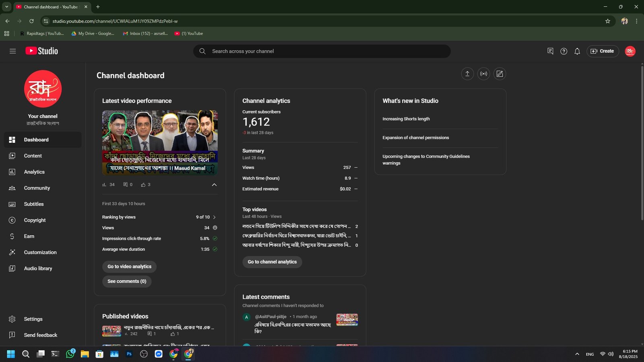Collapse the latest video performance details
This screenshot has width=644, height=362.
pyautogui.click(x=214, y=185)
